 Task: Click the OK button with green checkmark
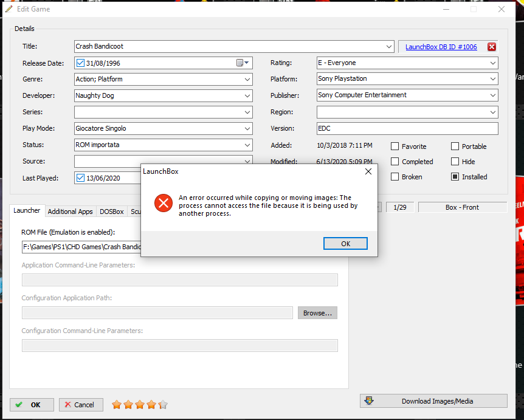(x=32, y=405)
